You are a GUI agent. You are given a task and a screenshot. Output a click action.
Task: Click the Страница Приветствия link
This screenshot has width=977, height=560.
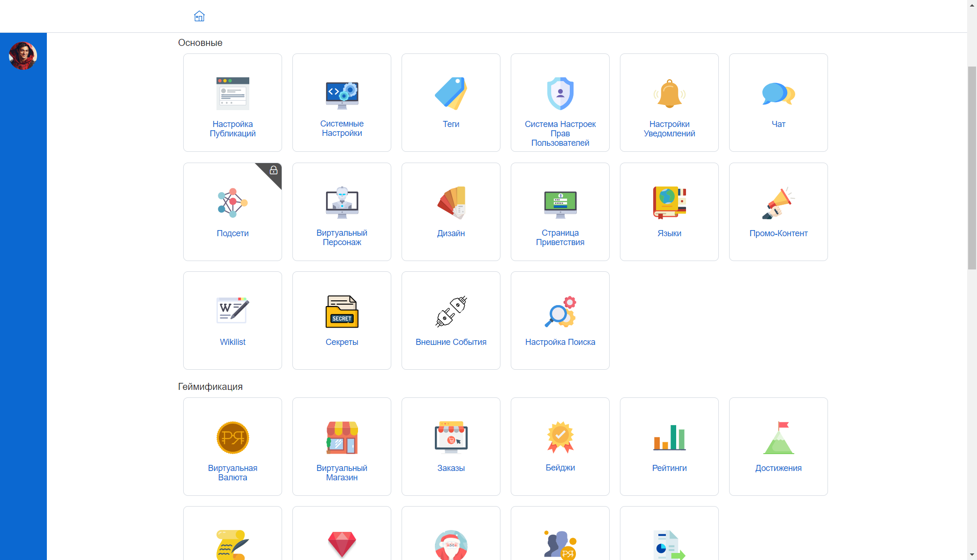[x=560, y=238]
